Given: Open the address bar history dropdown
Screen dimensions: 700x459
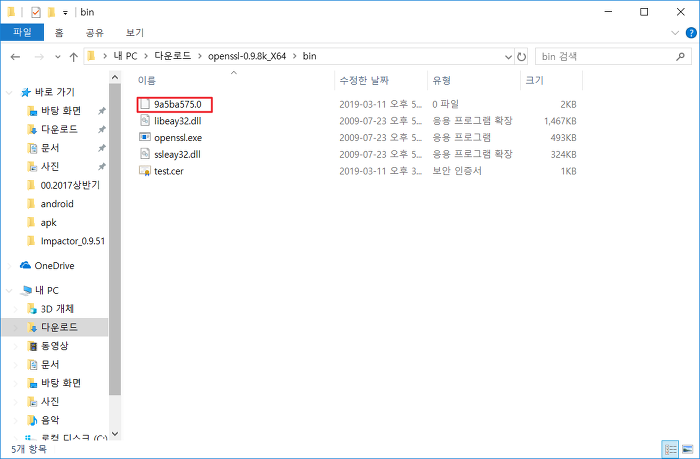Looking at the screenshot, I should pos(508,57).
